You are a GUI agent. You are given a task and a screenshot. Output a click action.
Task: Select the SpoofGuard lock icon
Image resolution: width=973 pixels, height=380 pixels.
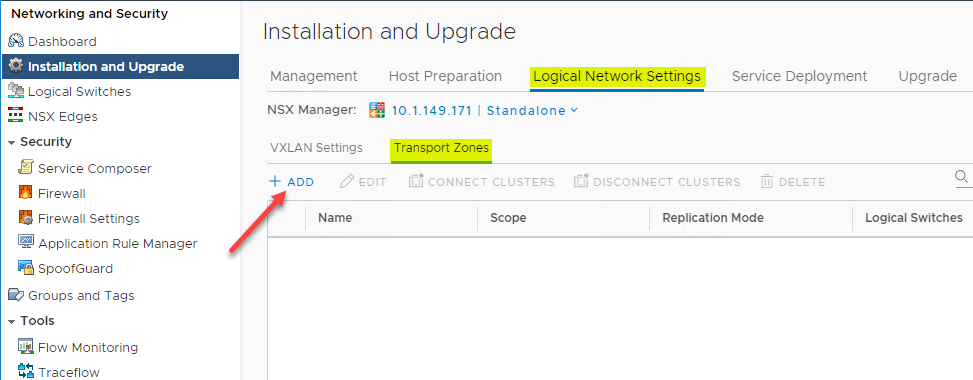pyautogui.click(x=26, y=268)
